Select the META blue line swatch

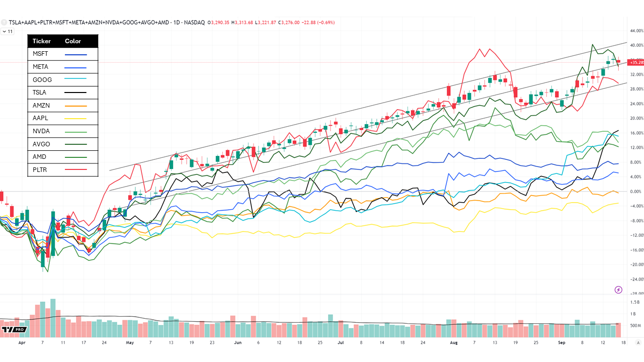coord(76,67)
